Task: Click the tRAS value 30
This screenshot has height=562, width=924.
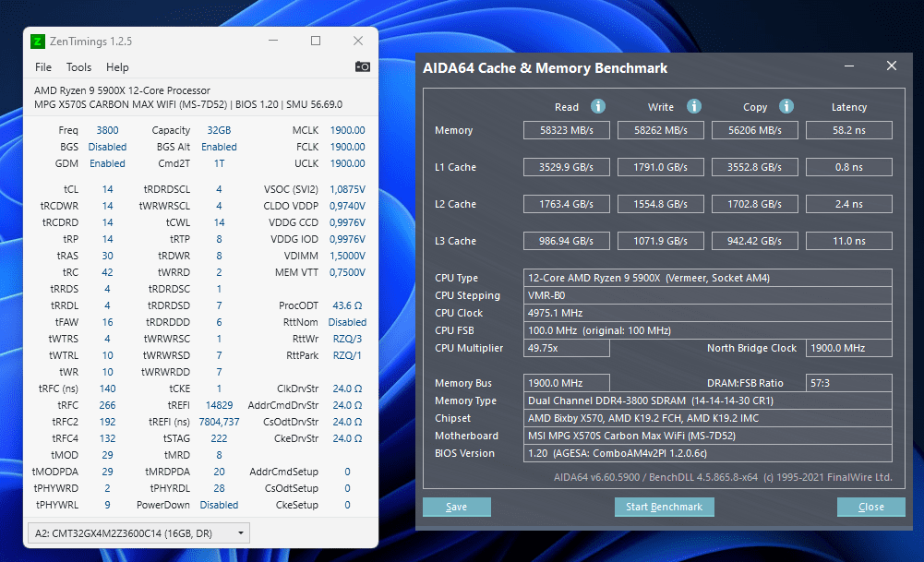Action: (x=107, y=256)
